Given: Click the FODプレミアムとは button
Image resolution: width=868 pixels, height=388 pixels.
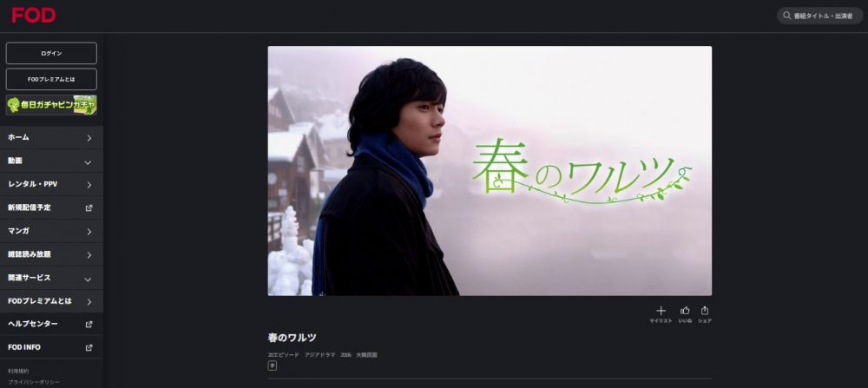Looking at the screenshot, I should [x=51, y=79].
